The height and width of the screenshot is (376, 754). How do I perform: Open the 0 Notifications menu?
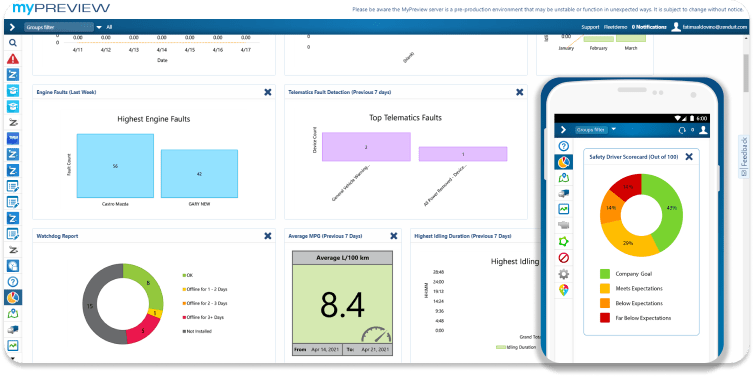click(649, 27)
